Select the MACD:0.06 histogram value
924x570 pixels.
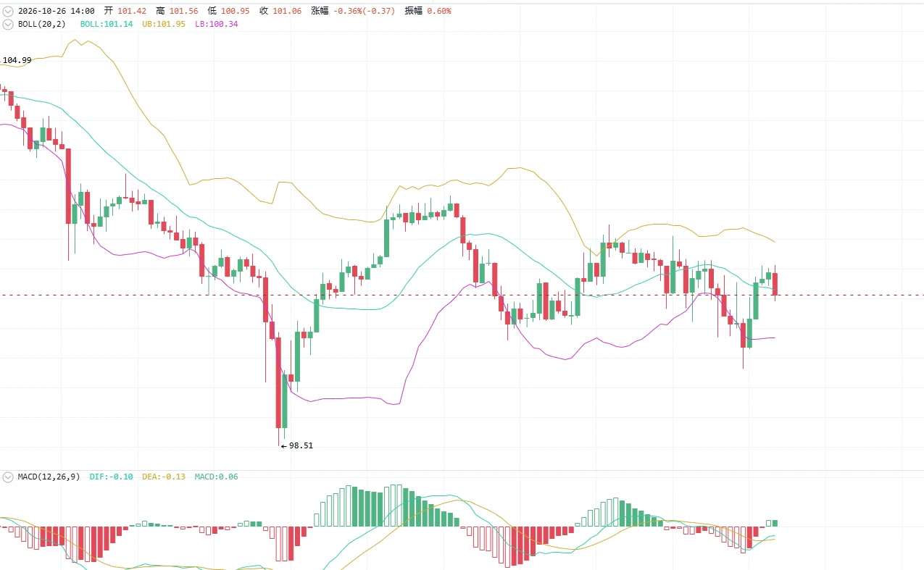(216, 477)
